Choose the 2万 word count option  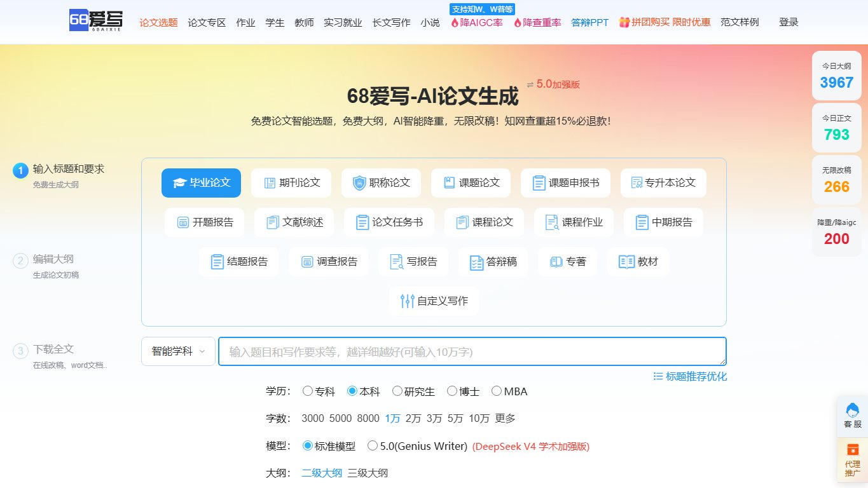click(x=413, y=418)
